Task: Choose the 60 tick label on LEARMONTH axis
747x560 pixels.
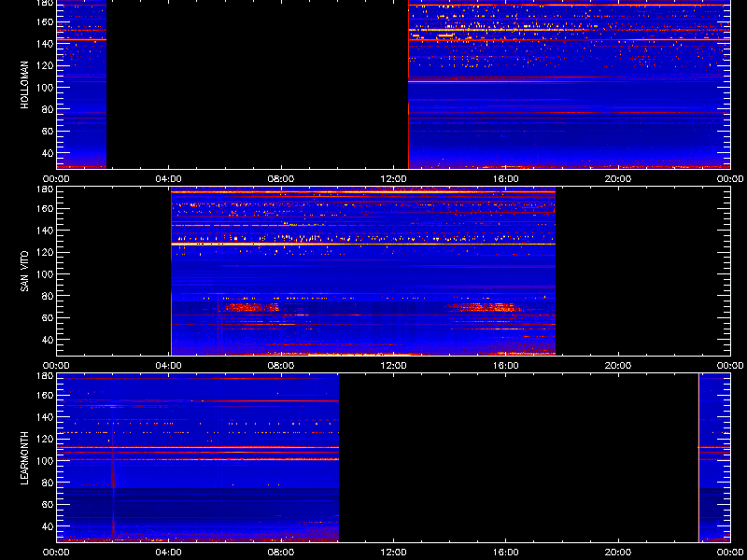Action: click(x=49, y=504)
